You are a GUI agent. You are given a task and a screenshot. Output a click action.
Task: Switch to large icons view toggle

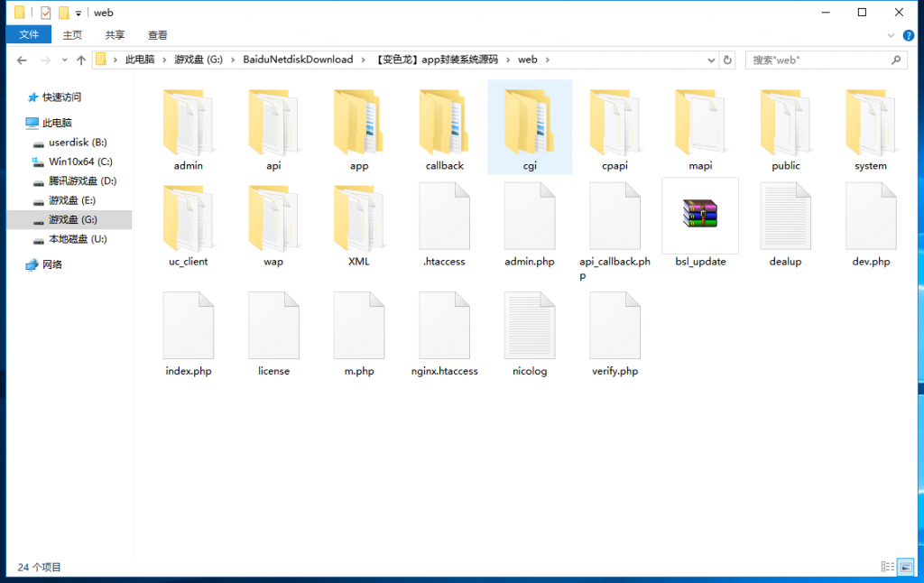coord(906,567)
